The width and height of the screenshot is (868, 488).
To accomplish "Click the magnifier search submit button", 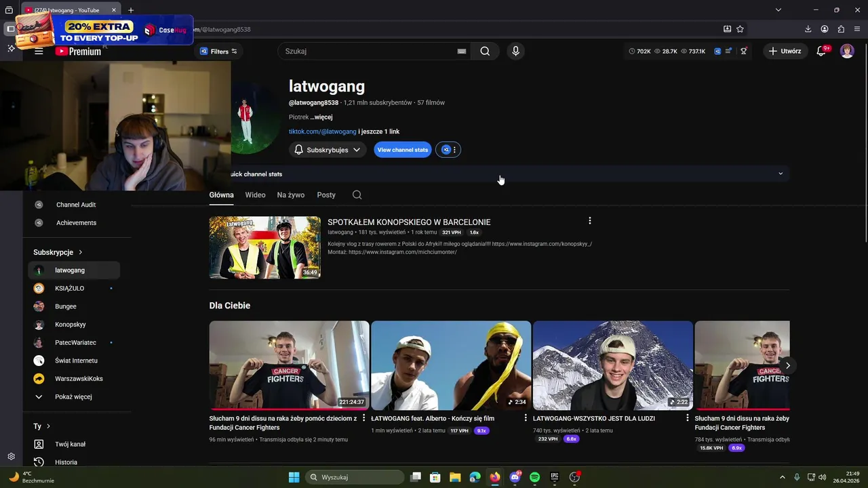I will pos(485,51).
